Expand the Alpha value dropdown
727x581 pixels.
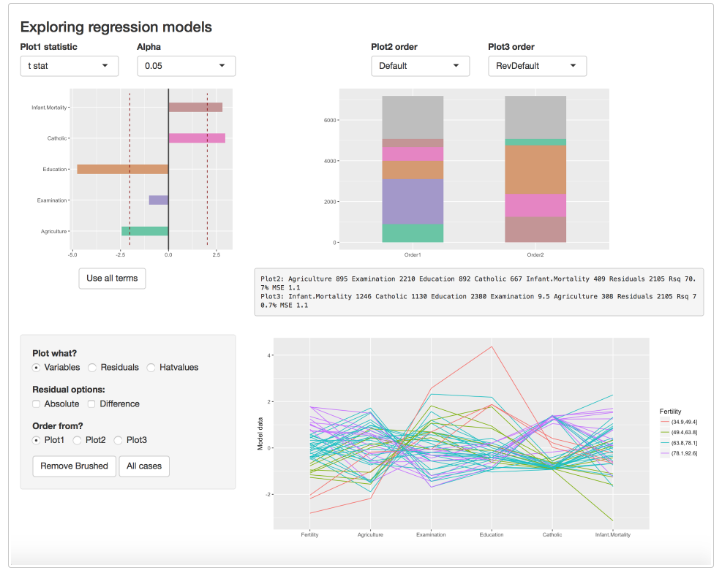186,66
